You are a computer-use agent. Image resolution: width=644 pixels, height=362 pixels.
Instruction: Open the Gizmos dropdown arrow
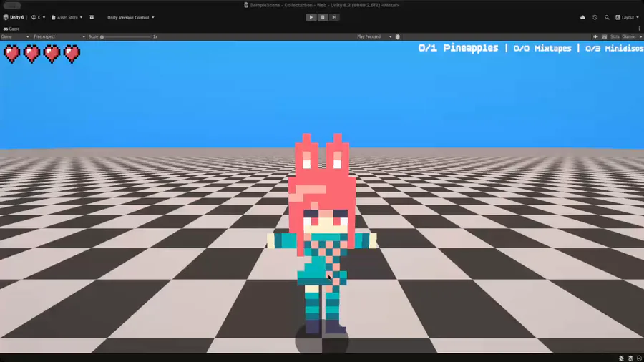click(640, 36)
